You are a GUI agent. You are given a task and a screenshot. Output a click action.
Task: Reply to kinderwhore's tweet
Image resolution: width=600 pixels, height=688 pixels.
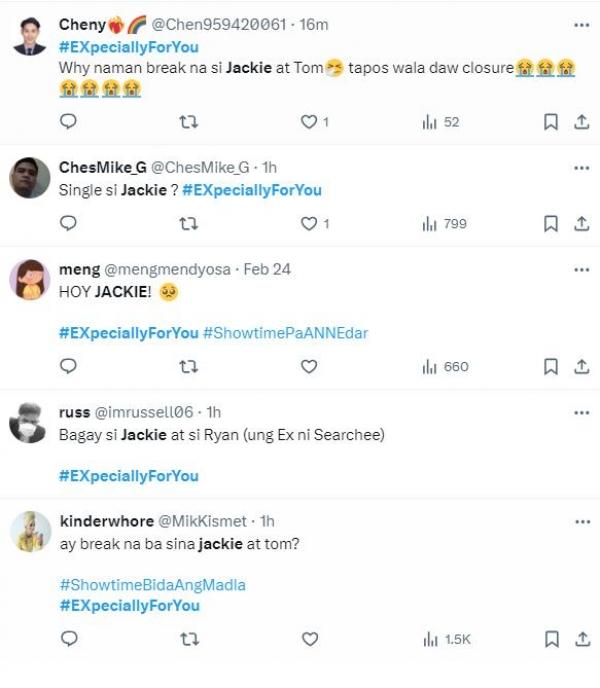coord(69,639)
